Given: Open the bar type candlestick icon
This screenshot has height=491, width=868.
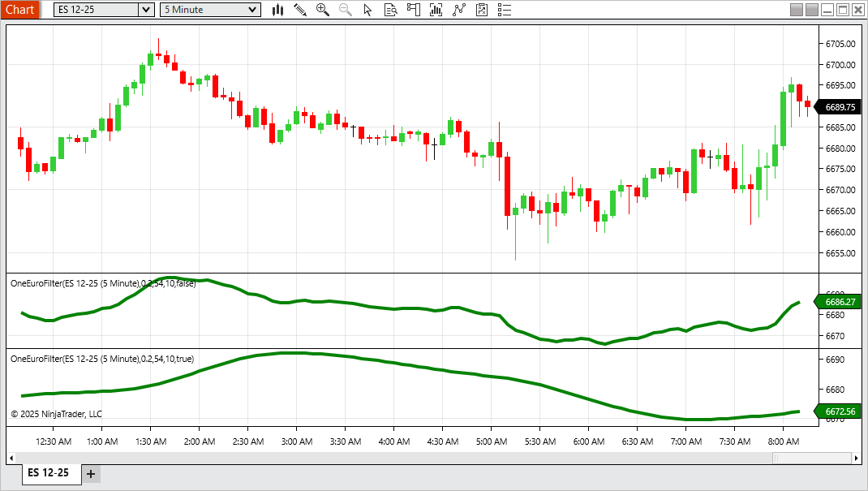Looking at the screenshot, I should click(x=277, y=10).
